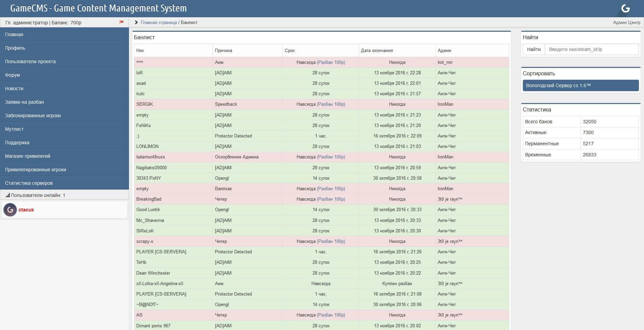This screenshot has height=330, width=644.
Task: Click Разбан 100р link for balamur48russ
Action: tap(331, 157)
